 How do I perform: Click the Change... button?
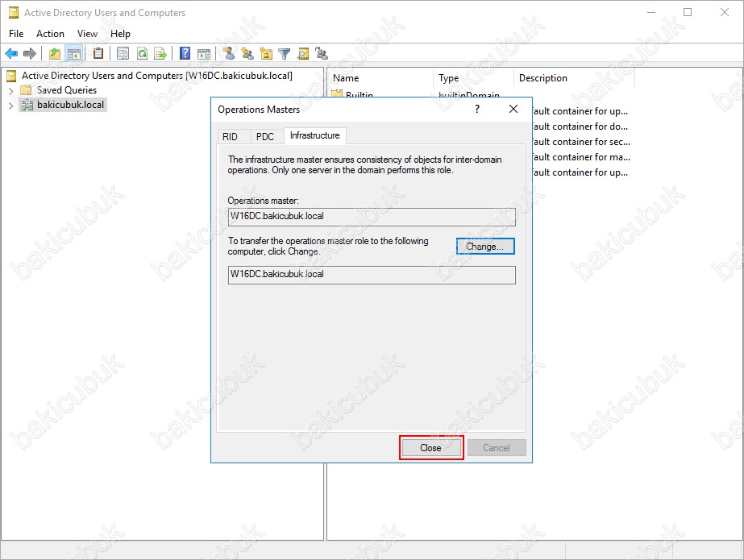coord(485,247)
